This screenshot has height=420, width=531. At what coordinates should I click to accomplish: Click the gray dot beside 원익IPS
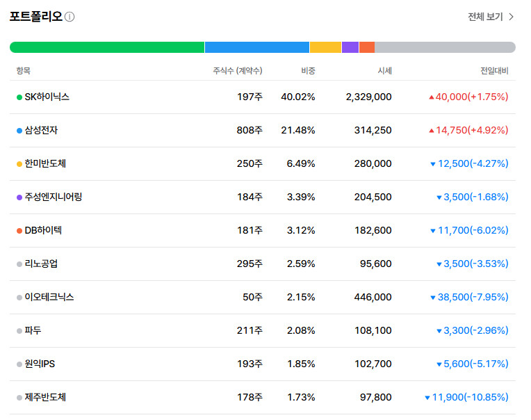(x=19, y=364)
